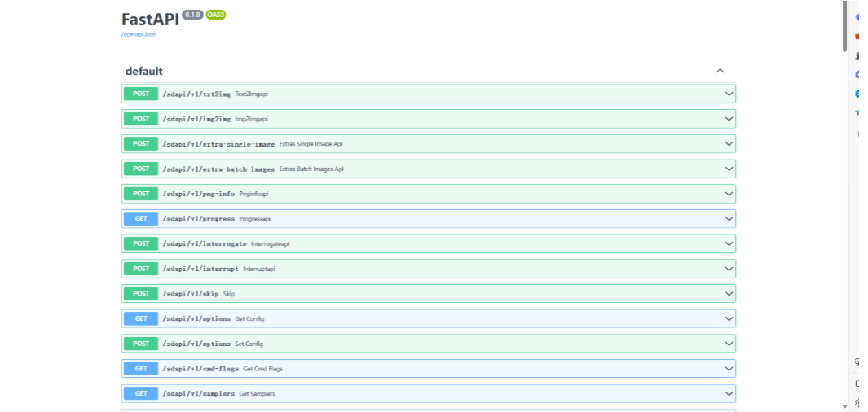Click the /sdapi/v1/progress path
Screen dimensions: 868x412
[x=199, y=219]
